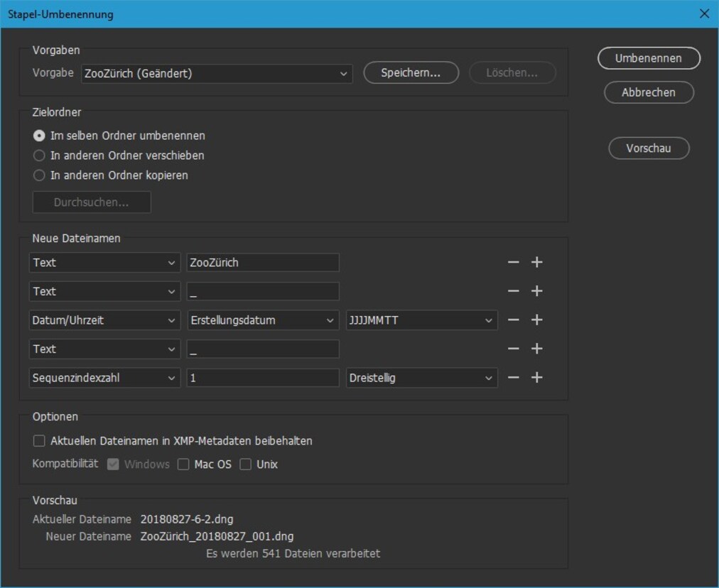Click plus on the Datum/Uhrzeit row
The height and width of the screenshot is (588, 719).
pos(537,320)
